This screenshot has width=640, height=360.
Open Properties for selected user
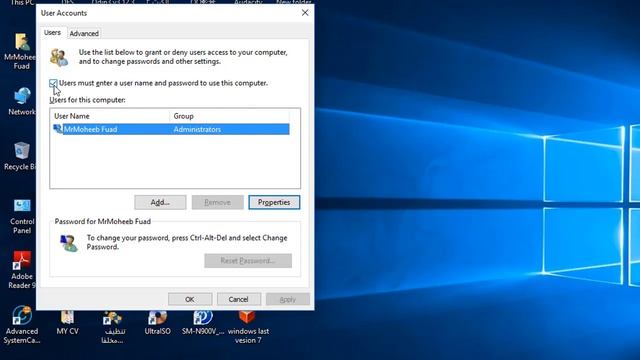pyautogui.click(x=274, y=202)
